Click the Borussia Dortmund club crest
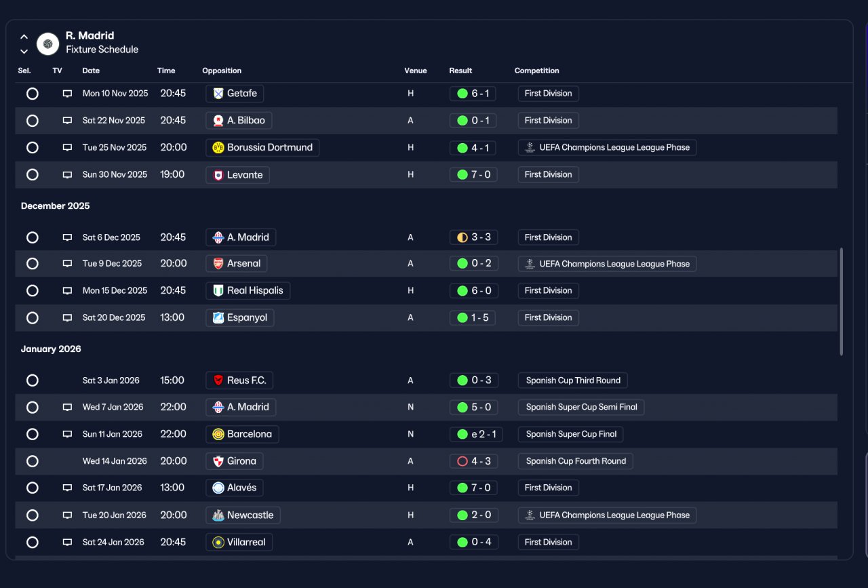The height and width of the screenshot is (588, 868). pyautogui.click(x=218, y=148)
